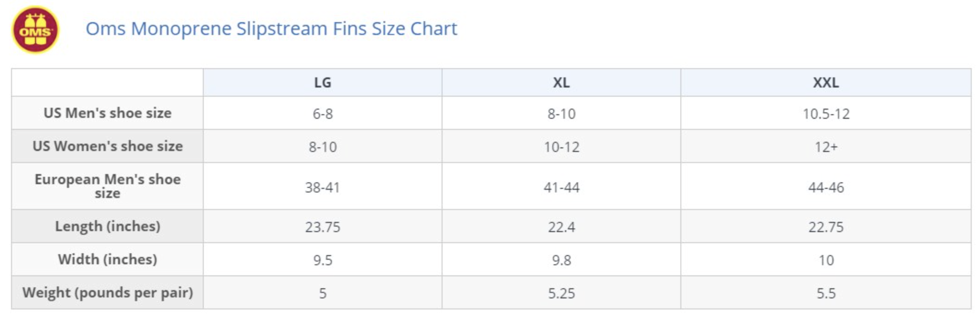
Task: Click the Oms Monoprene Slipstream Fins Size Chart title
Action: click(x=271, y=29)
